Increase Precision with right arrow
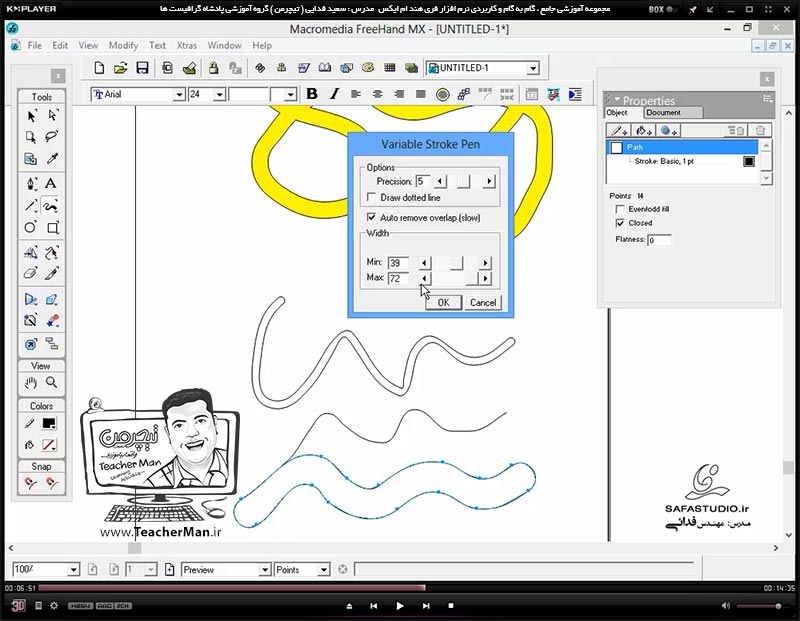Screen dimensions: 800x621 click(x=489, y=181)
